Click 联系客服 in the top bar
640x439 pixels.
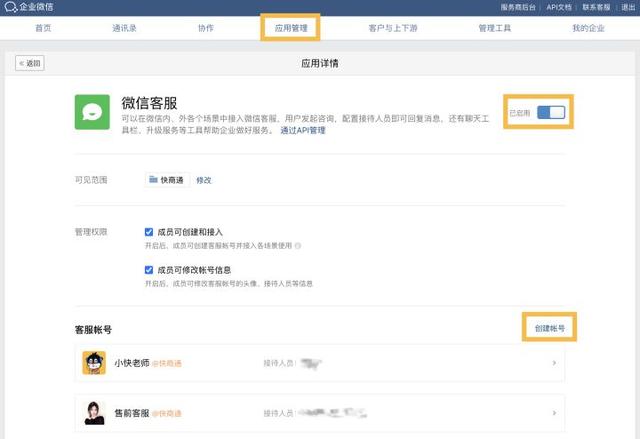(x=596, y=7)
